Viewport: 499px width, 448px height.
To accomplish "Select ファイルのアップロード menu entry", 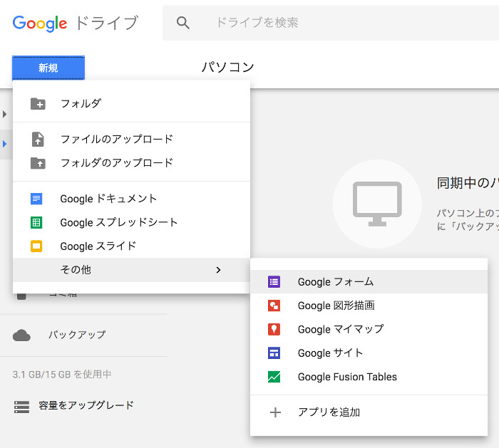I will 131,140.
